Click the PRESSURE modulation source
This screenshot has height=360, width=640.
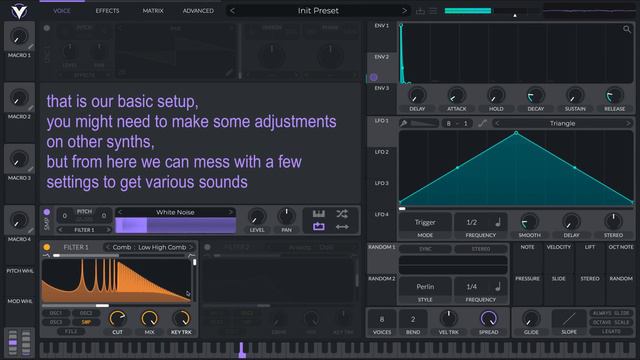[527, 279]
